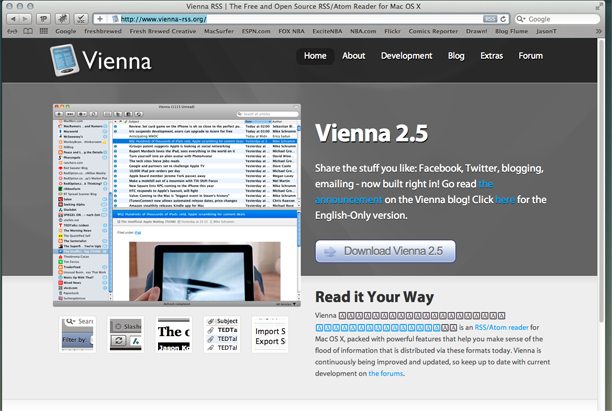Screen dimensions: 612x411
Task: Open the ExciteNBA bookmark
Action: (327, 31)
